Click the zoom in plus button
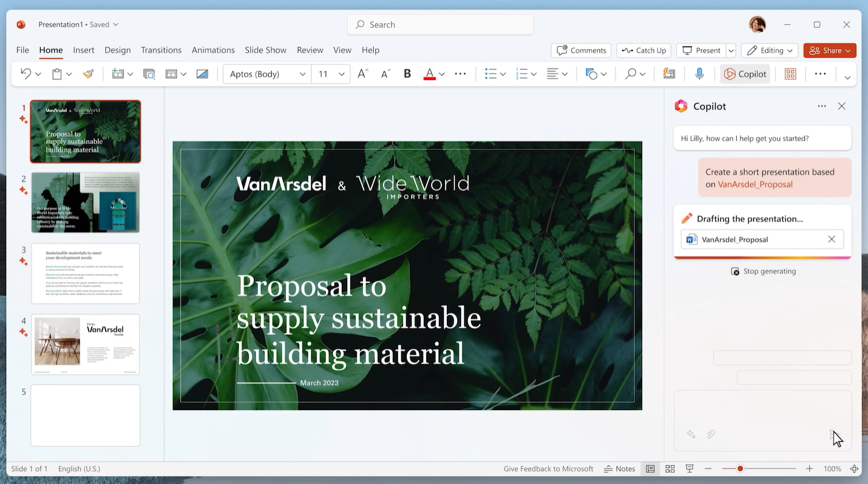 pos(809,469)
